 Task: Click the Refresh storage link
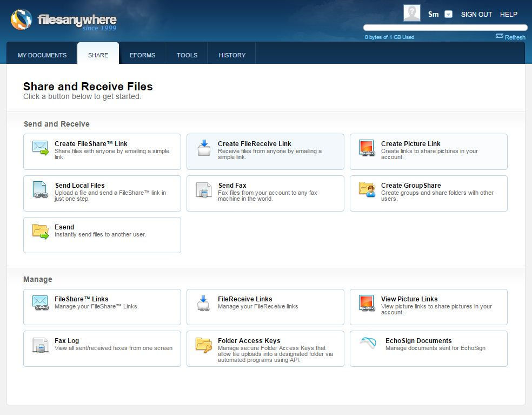515,37
